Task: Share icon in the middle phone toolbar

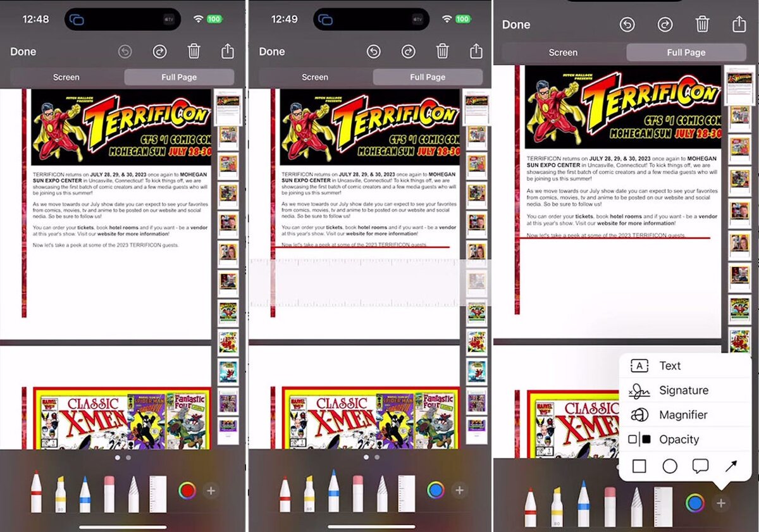Action: coord(476,51)
